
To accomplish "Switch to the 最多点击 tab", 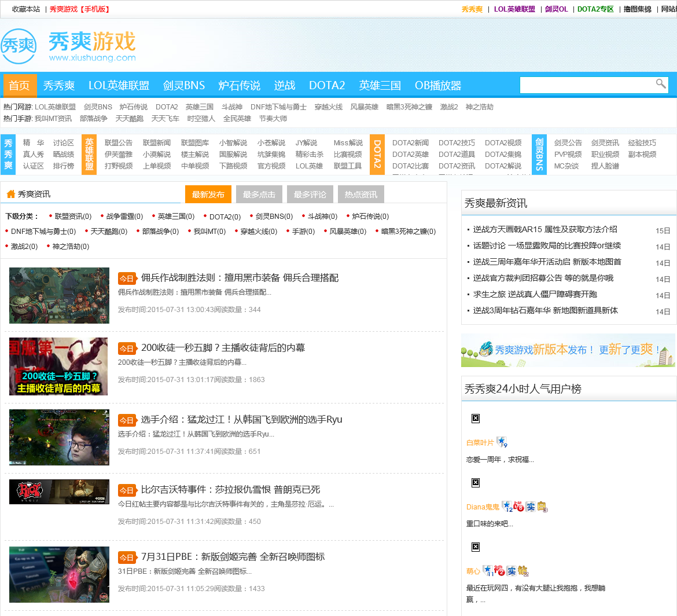I will pos(259,195).
